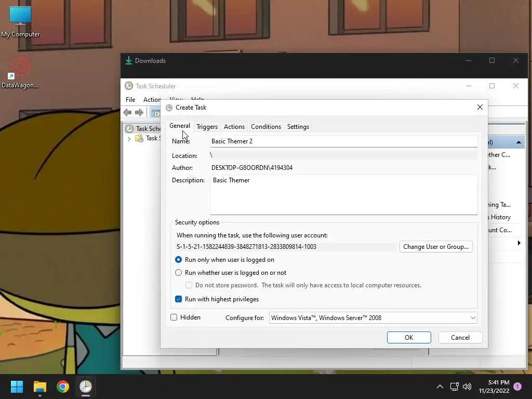Image resolution: width=532 pixels, height=399 pixels.
Task: Open the Conditions tab
Action: point(266,127)
